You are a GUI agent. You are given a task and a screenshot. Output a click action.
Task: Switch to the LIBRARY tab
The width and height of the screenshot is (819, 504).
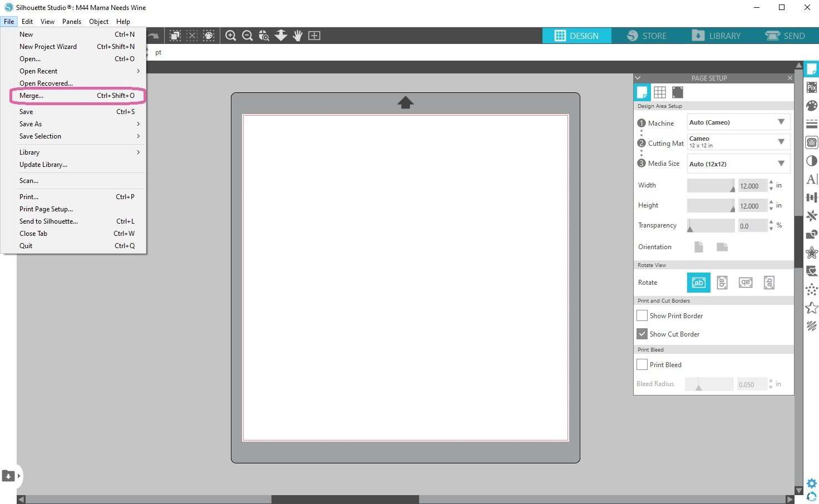point(717,35)
